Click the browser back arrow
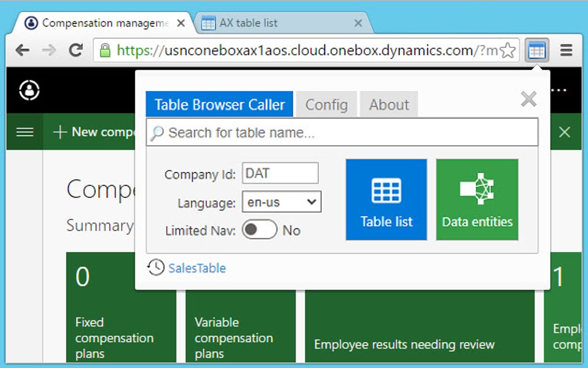Screen dimensions: 588x368 click(x=22, y=50)
